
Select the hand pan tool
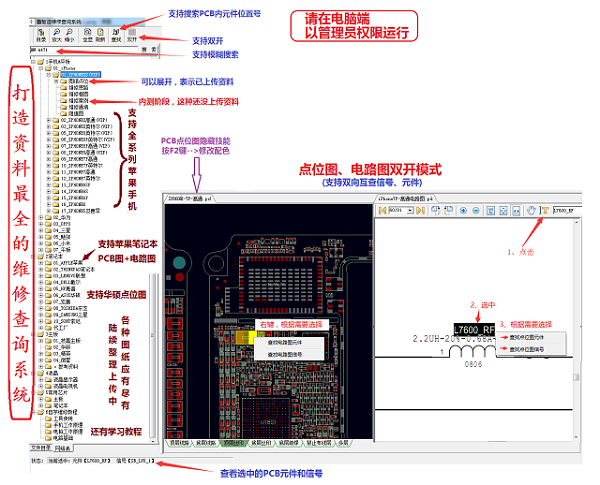coord(531,210)
